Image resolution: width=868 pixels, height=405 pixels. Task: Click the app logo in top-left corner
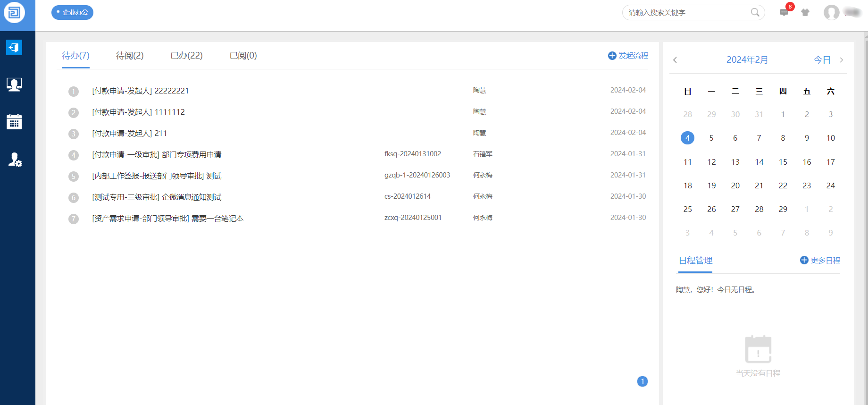coord(14,12)
